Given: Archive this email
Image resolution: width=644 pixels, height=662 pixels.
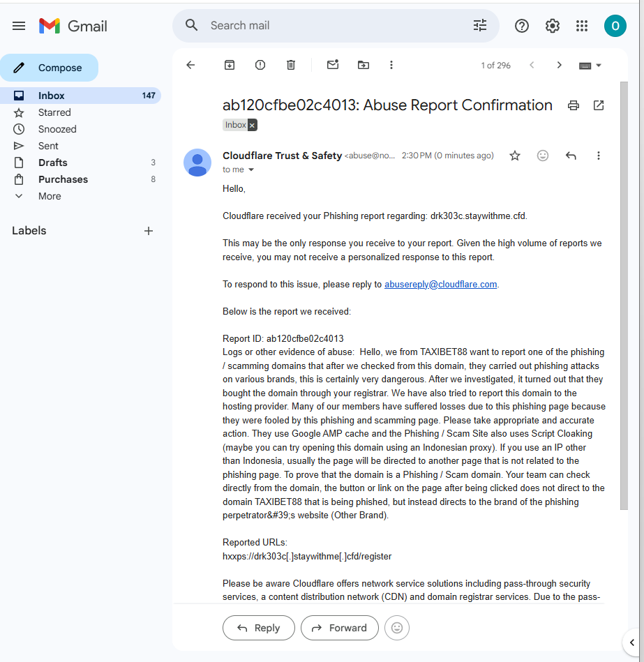Looking at the screenshot, I should pos(230,65).
